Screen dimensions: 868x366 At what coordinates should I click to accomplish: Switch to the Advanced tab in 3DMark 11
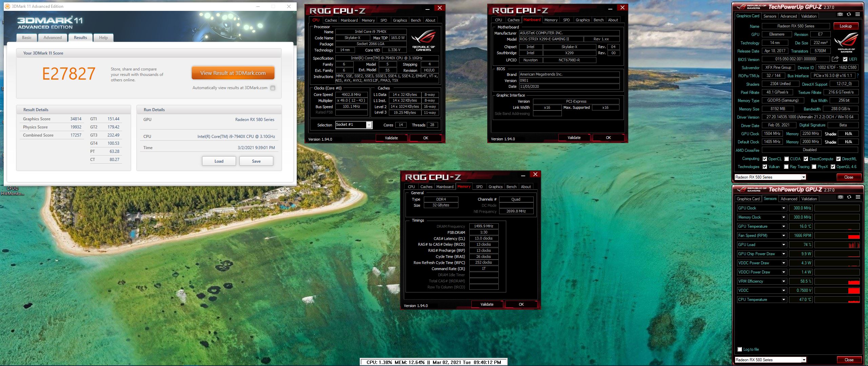53,38
